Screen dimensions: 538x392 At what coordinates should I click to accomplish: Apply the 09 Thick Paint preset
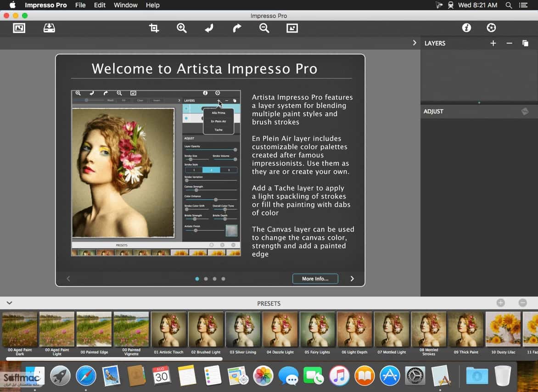[x=466, y=333]
